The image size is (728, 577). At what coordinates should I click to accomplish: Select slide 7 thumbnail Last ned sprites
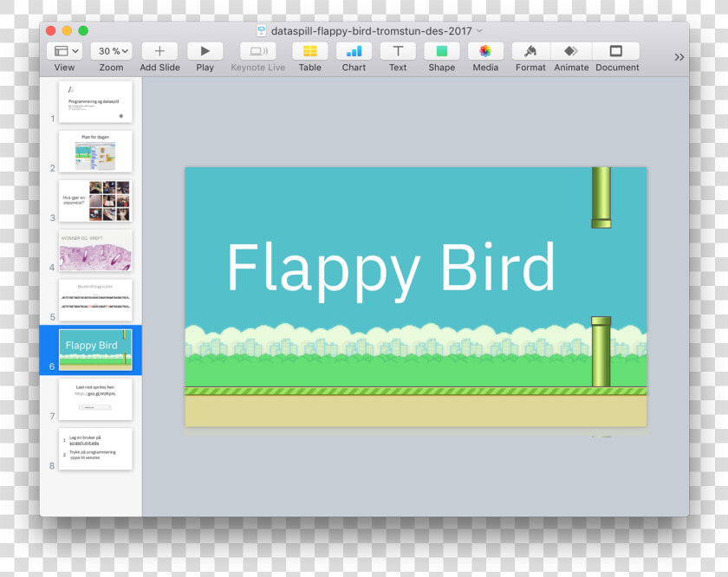click(x=95, y=399)
